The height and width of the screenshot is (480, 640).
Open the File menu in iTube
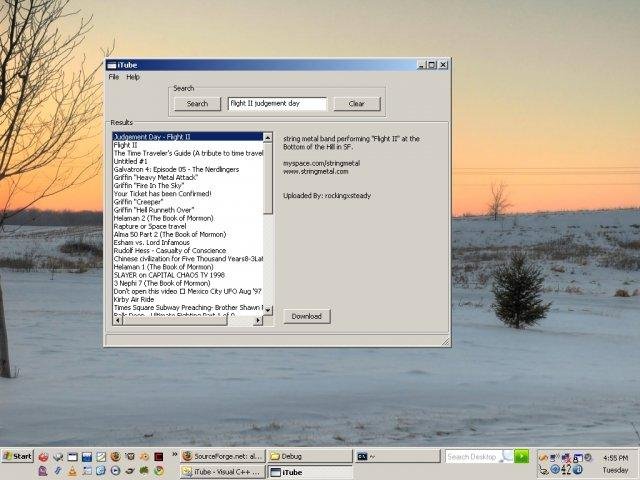point(113,77)
